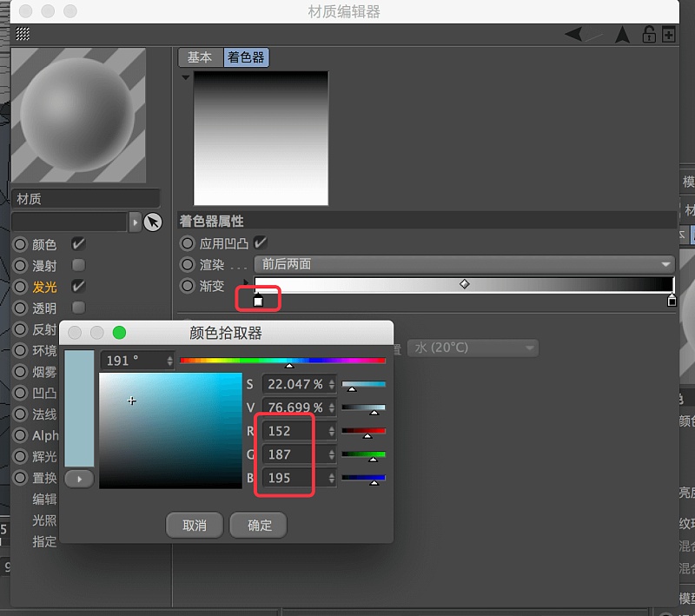This screenshot has height=616, width=695.
Task: Click the 取消 cancel button
Action: click(195, 526)
